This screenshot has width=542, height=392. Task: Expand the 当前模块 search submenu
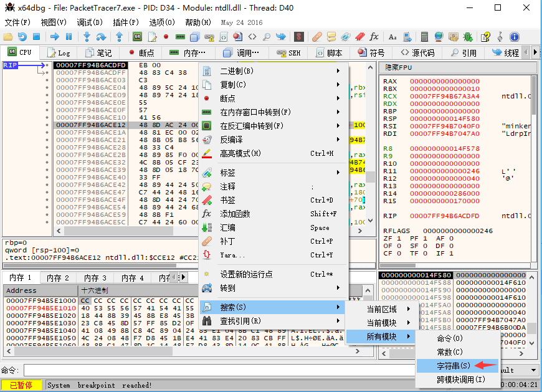(381, 323)
